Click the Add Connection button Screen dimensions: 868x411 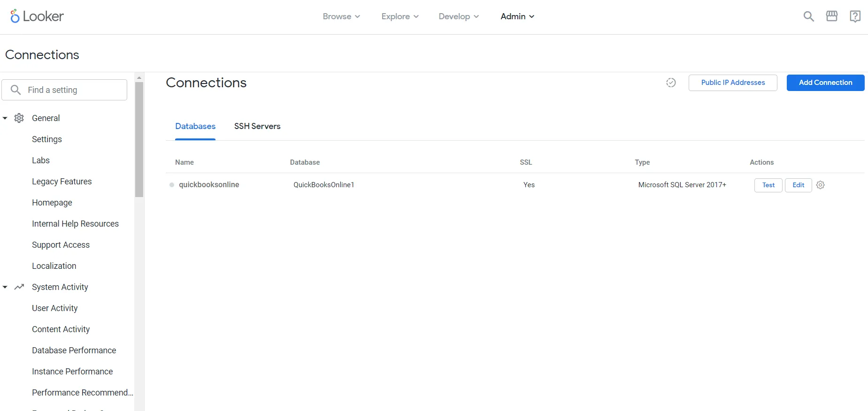coord(825,83)
